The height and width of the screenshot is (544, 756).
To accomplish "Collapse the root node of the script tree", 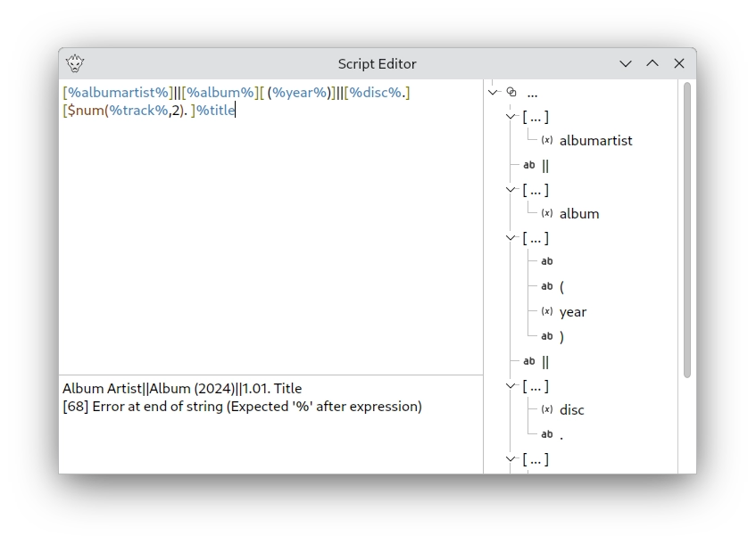I will (493, 92).
